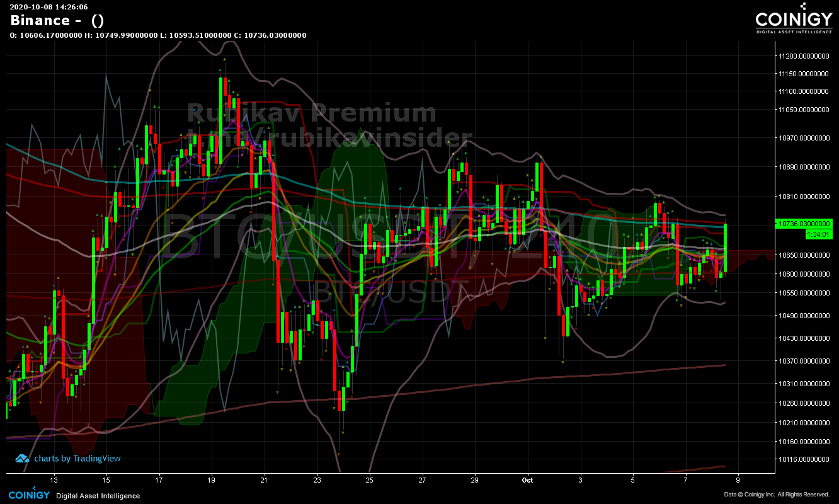Click price axis label 10970.00000000

point(804,137)
